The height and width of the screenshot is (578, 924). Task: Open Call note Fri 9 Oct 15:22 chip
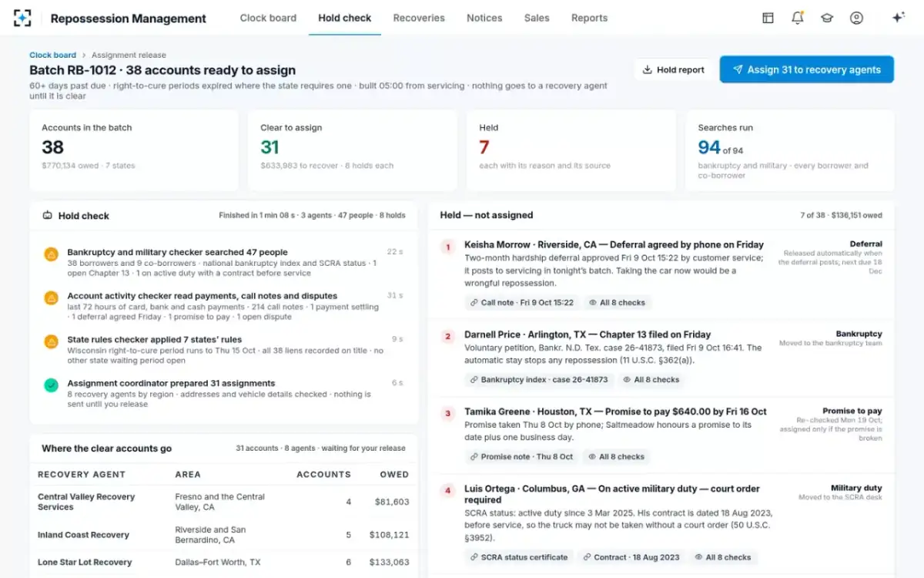[522, 303]
